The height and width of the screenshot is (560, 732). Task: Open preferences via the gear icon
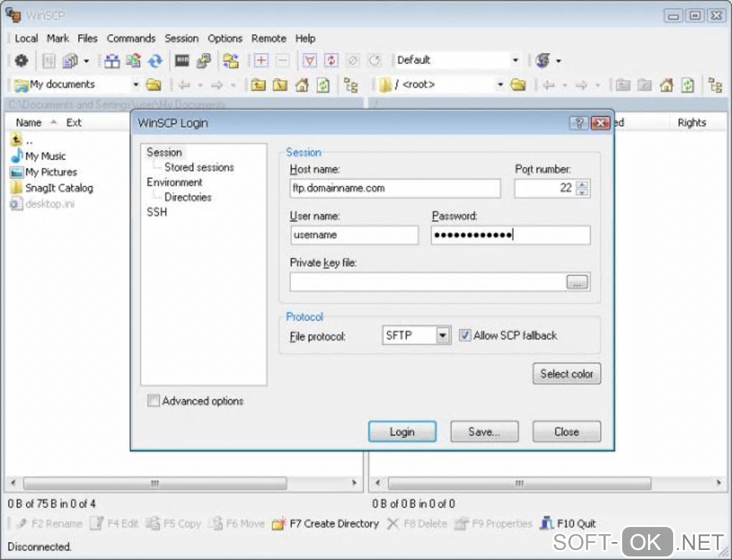point(21,61)
